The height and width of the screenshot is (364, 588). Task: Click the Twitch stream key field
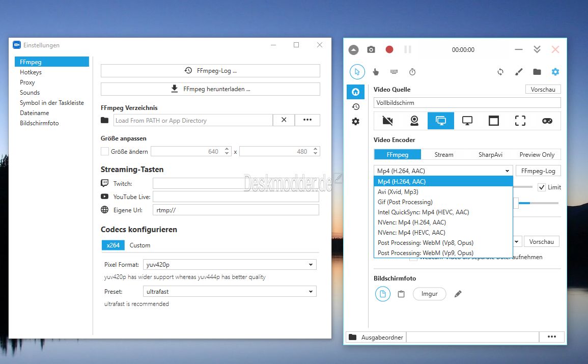[236, 183]
